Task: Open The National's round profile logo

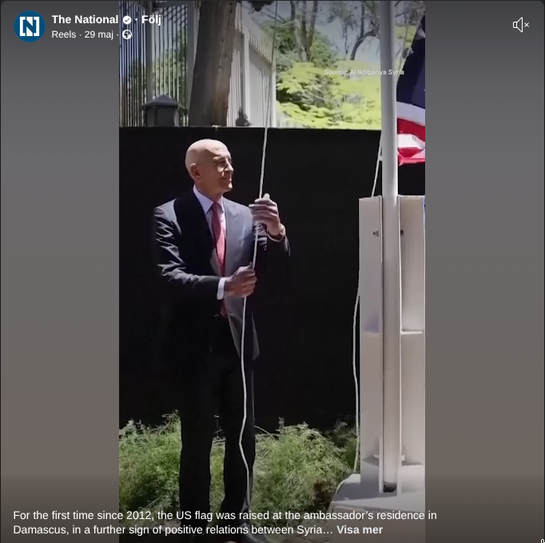Action: click(29, 26)
